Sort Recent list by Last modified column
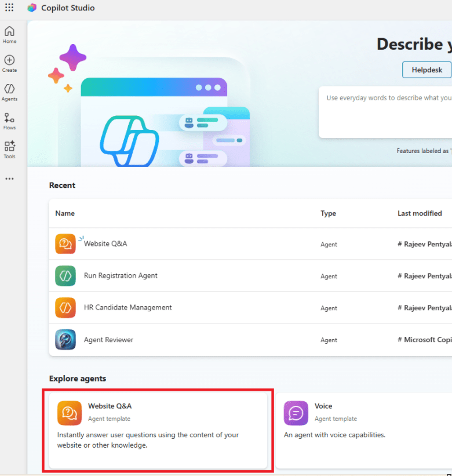The width and height of the screenshot is (452, 476). coord(420,213)
